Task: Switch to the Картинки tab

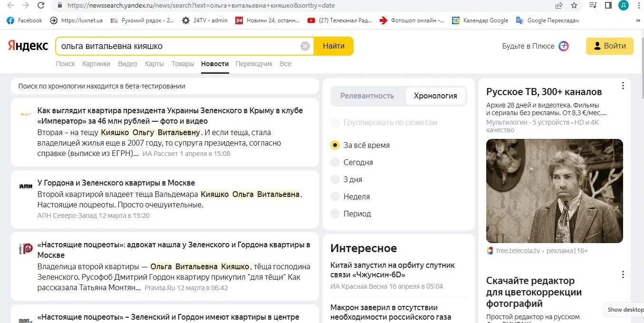Action: (96, 64)
